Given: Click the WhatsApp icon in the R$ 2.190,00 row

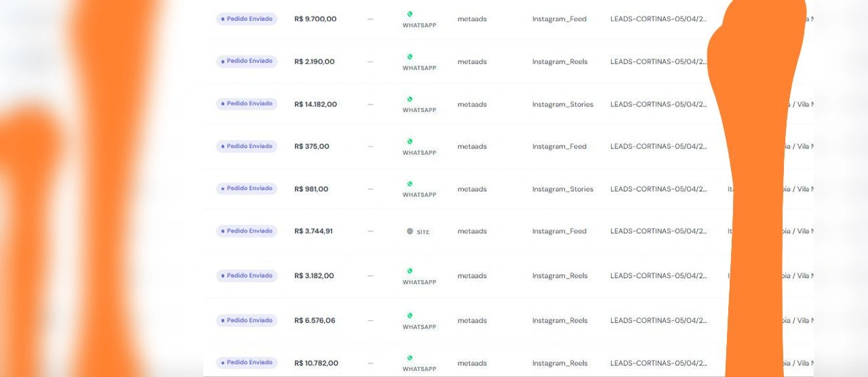Looking at the screenshot, I should coord(410,57).
